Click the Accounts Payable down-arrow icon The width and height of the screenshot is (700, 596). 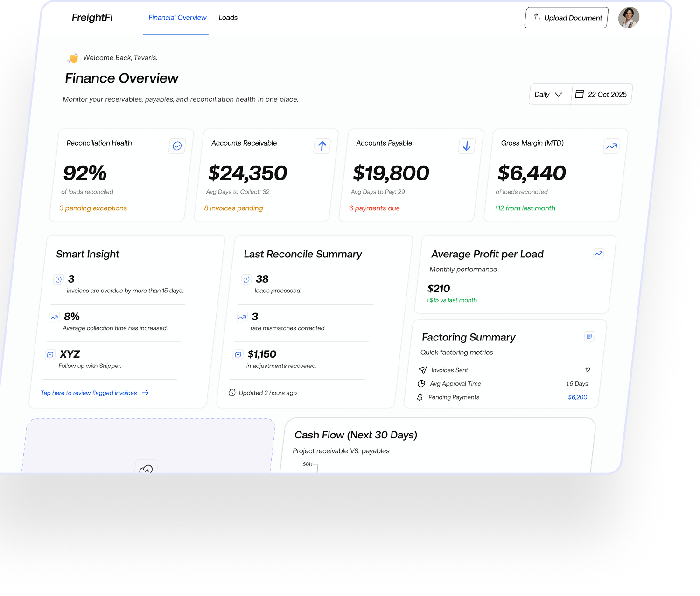click(466, 146)
